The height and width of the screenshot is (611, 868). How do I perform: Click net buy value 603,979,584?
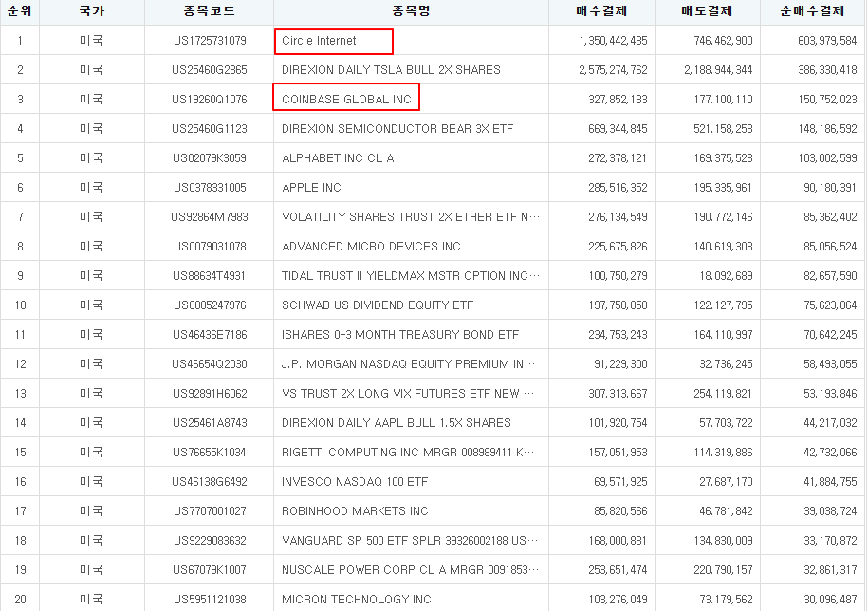pyautogui.click(x=827, y=41)
